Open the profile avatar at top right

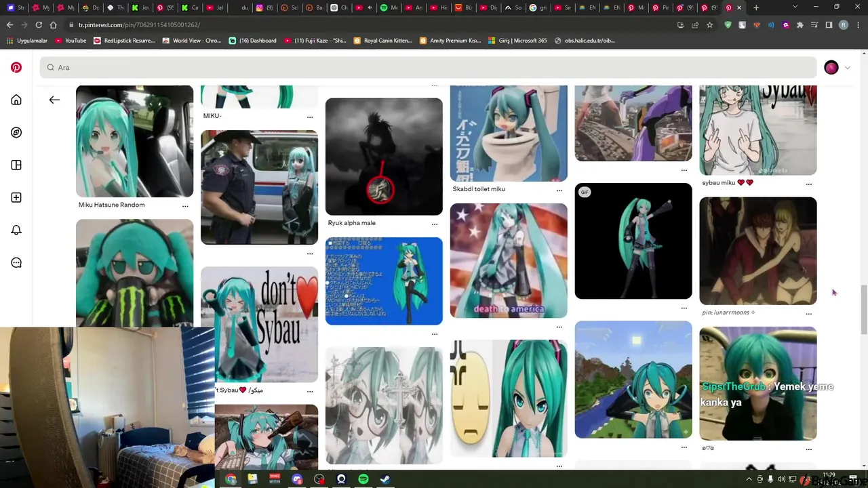tap(831, 67)
